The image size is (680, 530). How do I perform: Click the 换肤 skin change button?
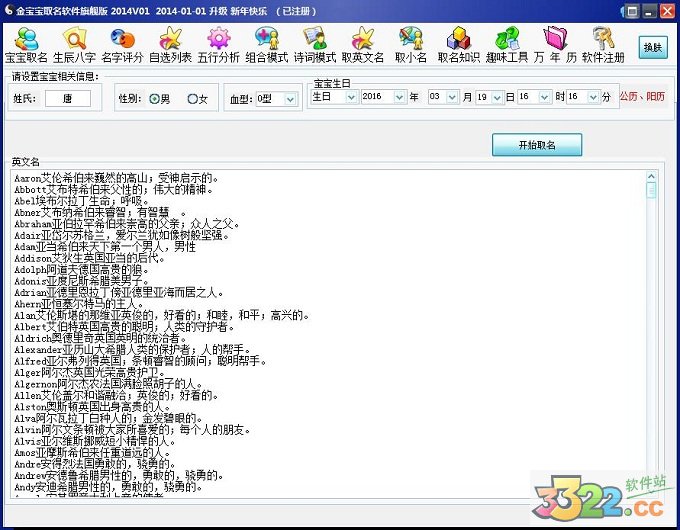653,47
